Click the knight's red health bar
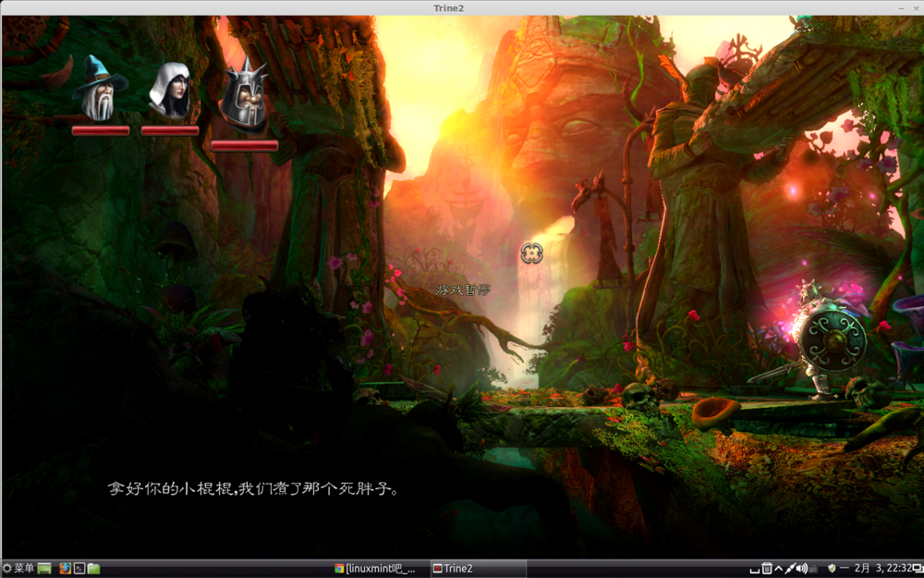The image size is (924, 578). click(x=244, y=146)
